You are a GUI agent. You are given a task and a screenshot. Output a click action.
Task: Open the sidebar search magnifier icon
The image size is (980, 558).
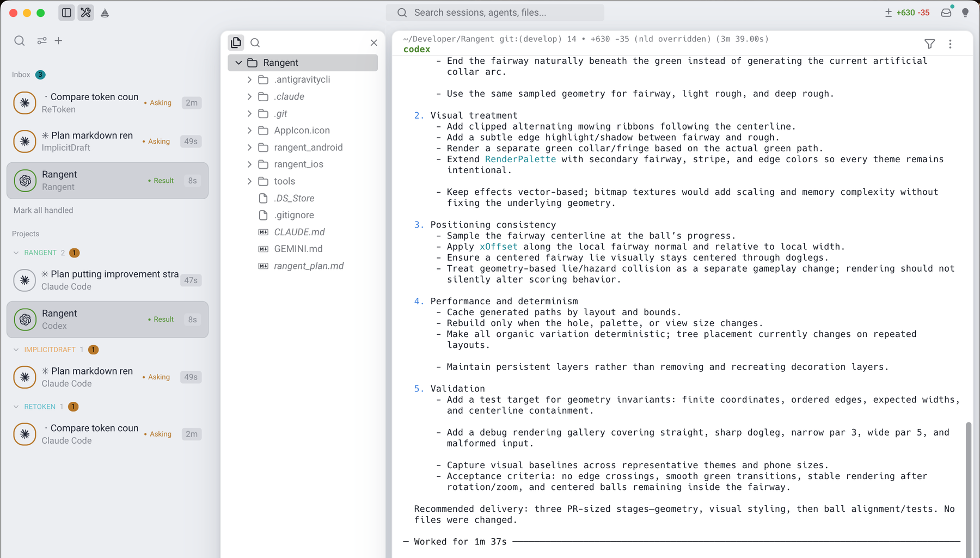tap(20, 41)
